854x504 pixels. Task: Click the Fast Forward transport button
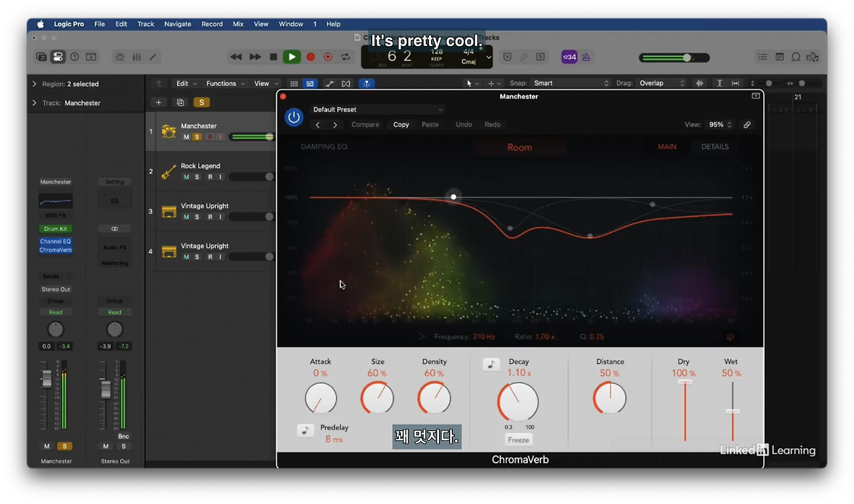[x=255, y=57]
